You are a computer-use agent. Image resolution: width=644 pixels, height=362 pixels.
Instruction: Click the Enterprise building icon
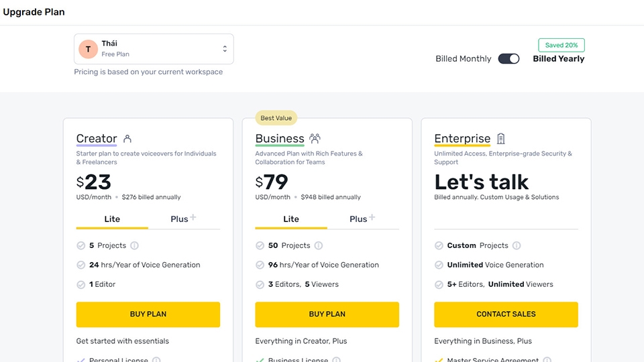pyautogui.click(x=500, y=139)
